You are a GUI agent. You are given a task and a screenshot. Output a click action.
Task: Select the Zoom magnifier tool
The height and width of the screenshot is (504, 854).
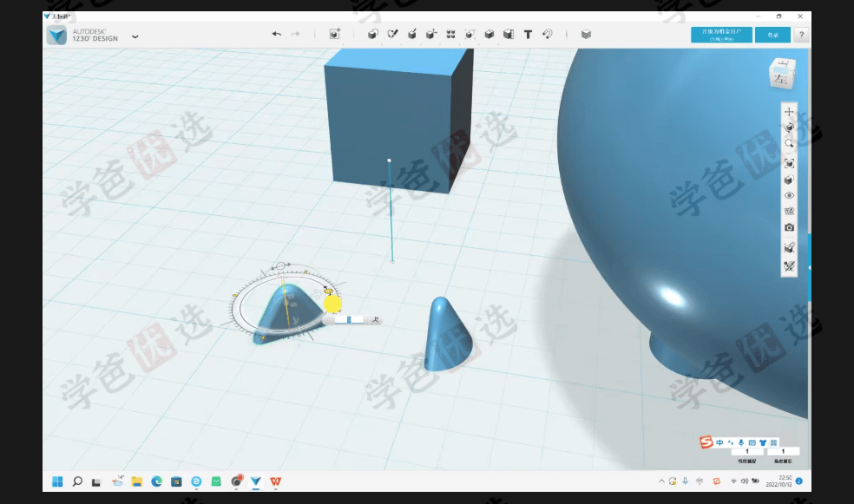[789, 144]
